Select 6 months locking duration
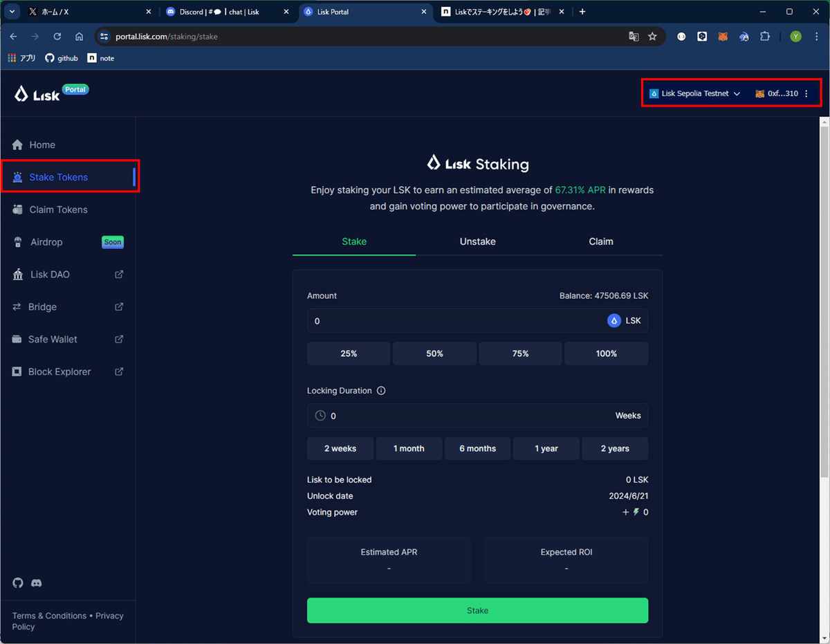830x644 pixels. (477, 448)
